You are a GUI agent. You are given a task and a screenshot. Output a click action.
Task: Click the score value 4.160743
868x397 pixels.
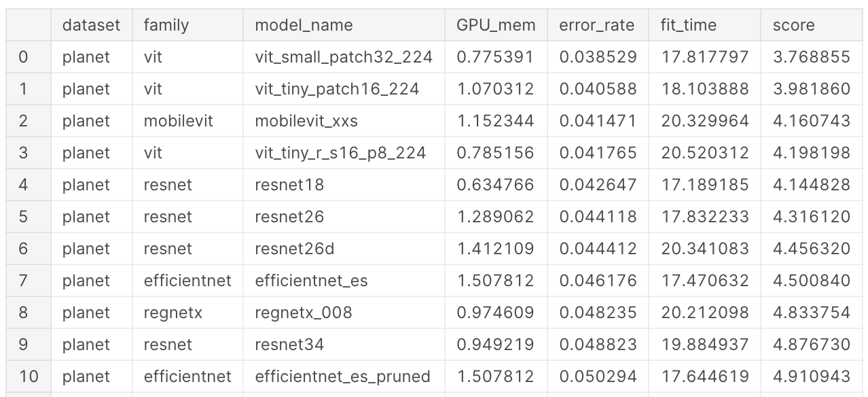pos(812,121)
